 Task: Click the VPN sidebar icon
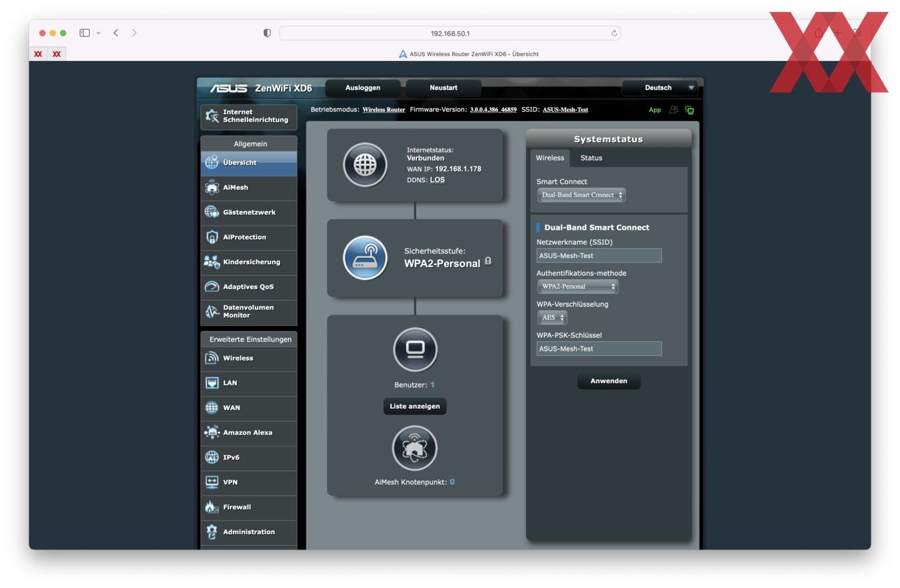pos(212,482)
